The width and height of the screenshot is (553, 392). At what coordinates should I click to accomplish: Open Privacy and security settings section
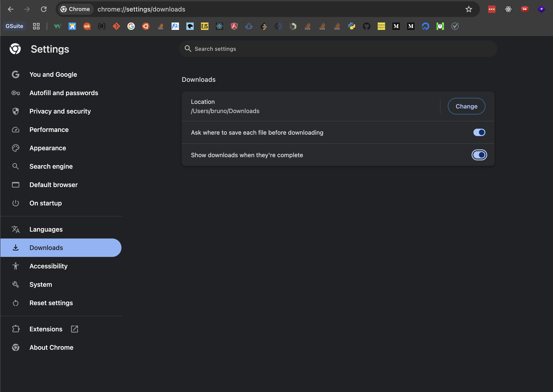[x=60, y=111]
